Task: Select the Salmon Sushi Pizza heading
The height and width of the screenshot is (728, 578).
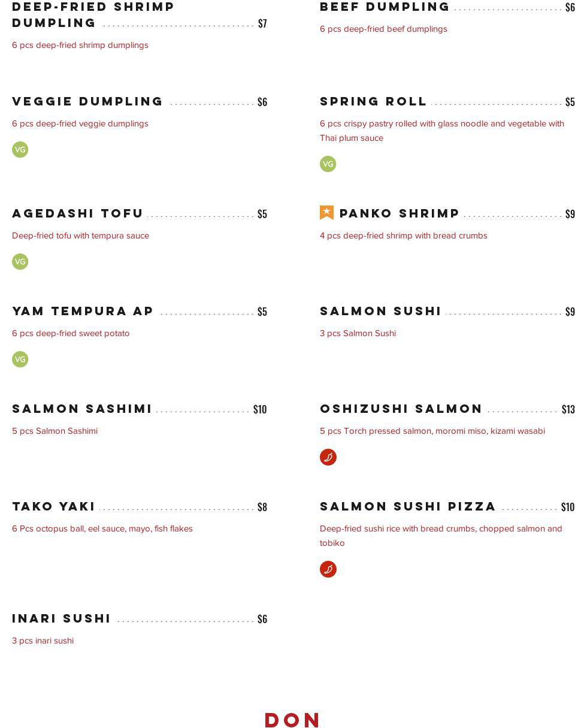Action: coord(408,507)
